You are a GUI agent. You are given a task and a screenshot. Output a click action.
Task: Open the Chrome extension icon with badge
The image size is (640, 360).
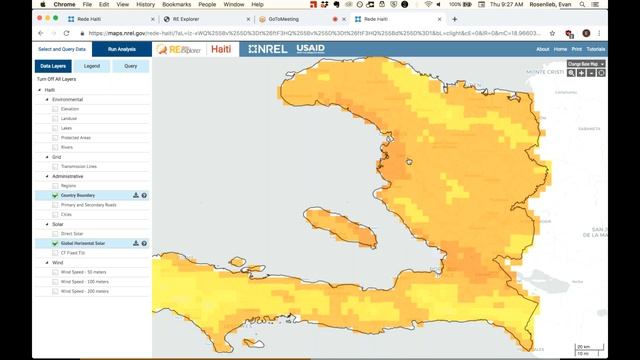(x=569, y=33)
